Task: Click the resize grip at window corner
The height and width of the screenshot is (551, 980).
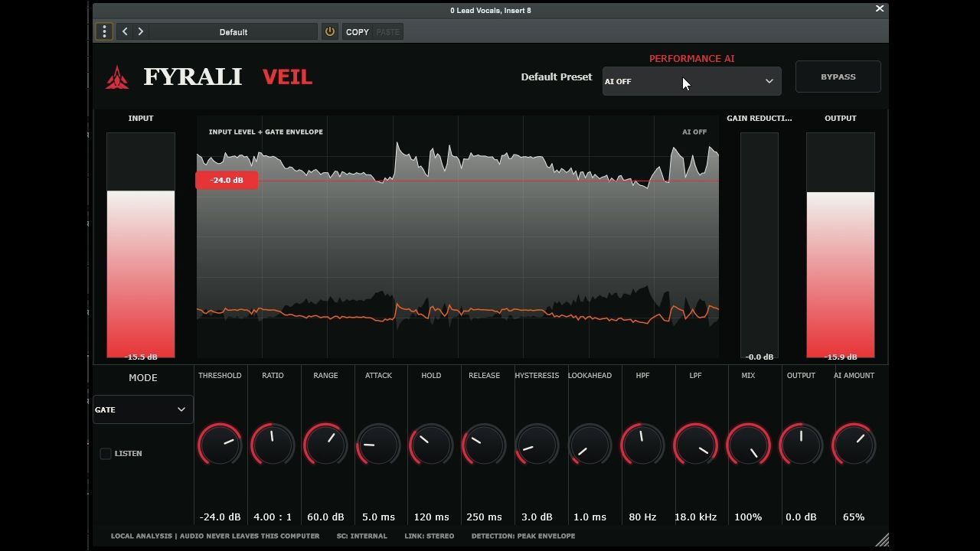Action: (882, 540)
